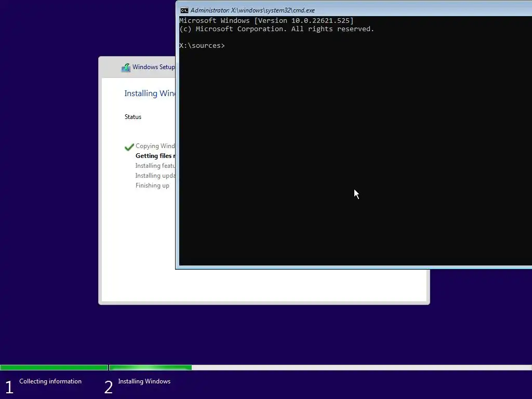Click the Copying Windows files step

pyautogui.click(x=155, y=146)
